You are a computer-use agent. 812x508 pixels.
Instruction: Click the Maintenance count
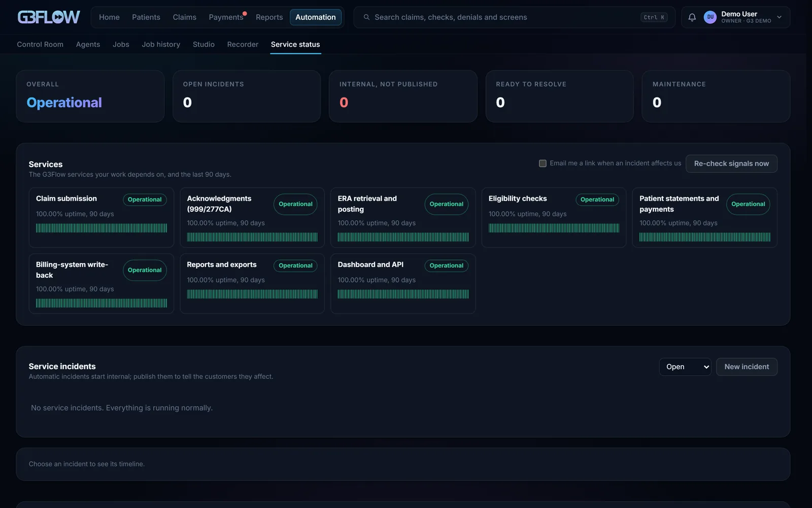click(x=657, y=103)
